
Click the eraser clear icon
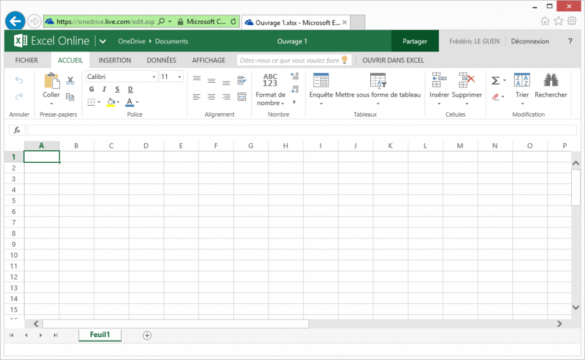(x=495, y=97)
